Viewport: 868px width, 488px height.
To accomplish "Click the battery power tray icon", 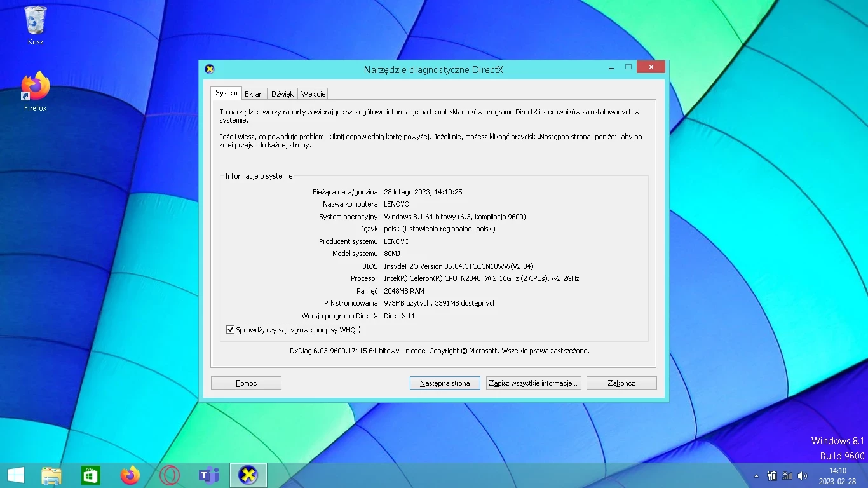I will pos(772,475).
